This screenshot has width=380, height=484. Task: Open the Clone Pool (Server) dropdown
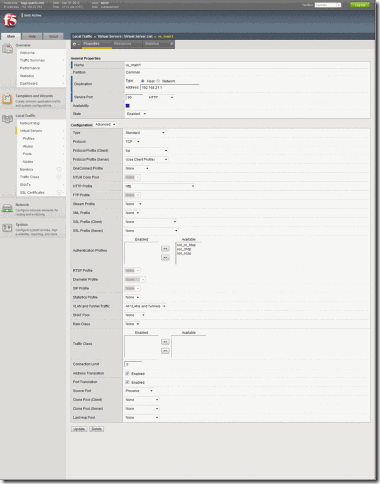tap(142, 408)
